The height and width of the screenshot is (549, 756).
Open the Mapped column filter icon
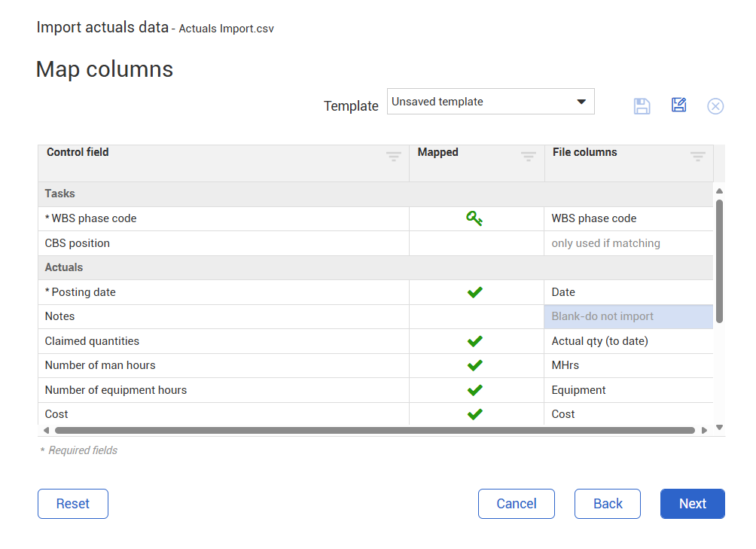pyautogui.click(x=529, y=157)
